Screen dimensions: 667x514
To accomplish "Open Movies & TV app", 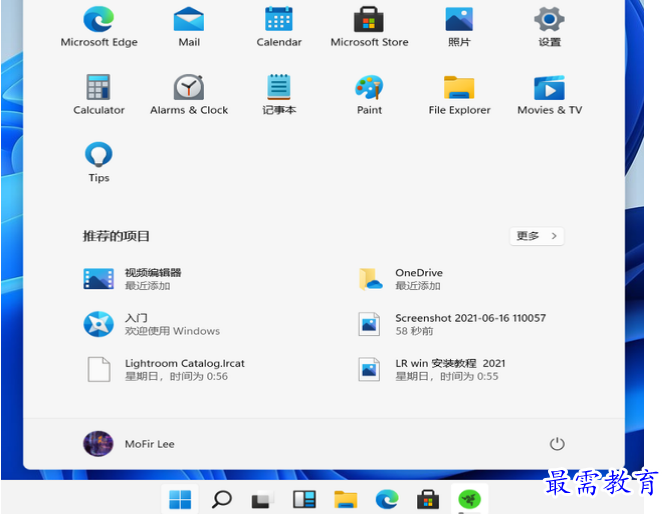I will (x=550, y=94).
